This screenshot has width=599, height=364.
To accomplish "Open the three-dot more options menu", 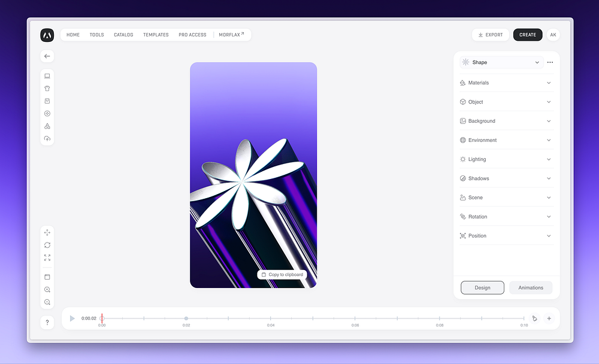I will [550, 62].
